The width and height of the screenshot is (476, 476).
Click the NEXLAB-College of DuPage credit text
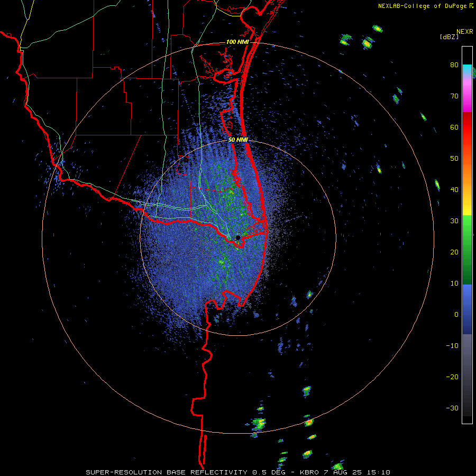pos(422,6)
